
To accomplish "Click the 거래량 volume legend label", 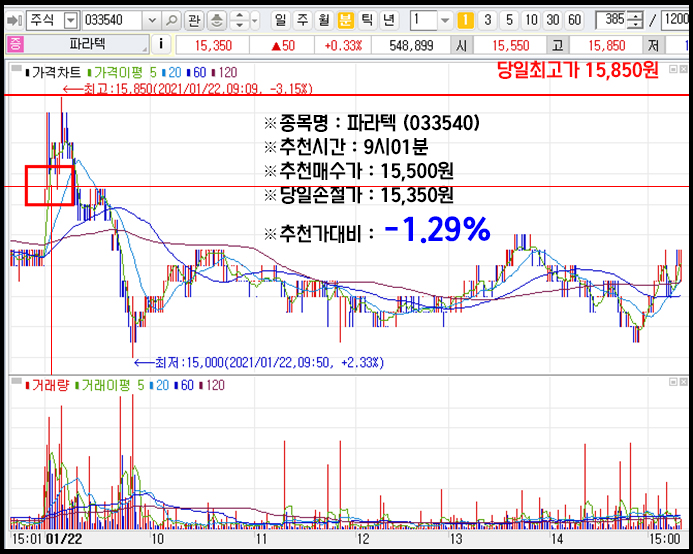I will tap(48, 386).
